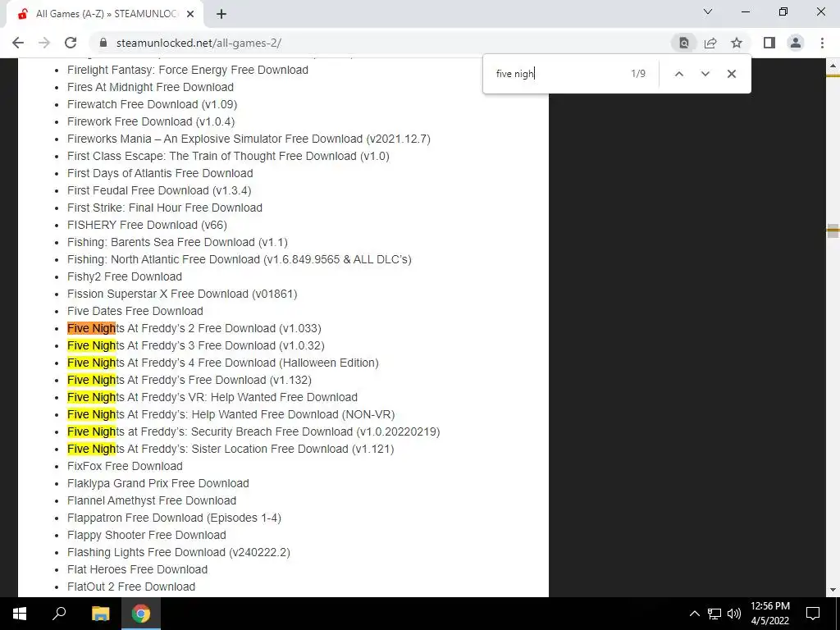Click the Chrome taskbar icon

(x=141, y=614)
